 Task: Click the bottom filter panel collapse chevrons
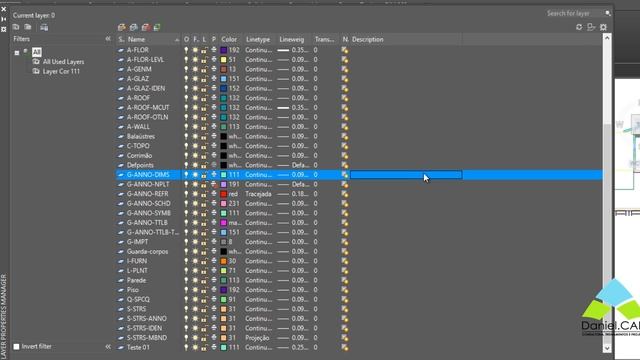coord(108,347)
